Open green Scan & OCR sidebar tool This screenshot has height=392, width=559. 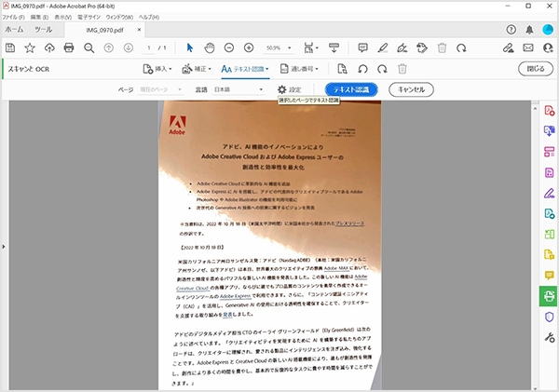click(x=549, y=296)
